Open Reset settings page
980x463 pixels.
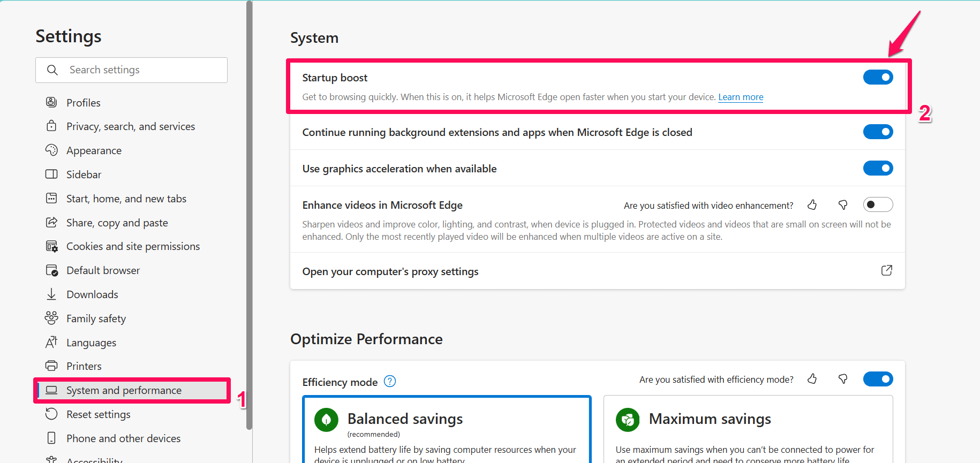click(x=98, y=414)
